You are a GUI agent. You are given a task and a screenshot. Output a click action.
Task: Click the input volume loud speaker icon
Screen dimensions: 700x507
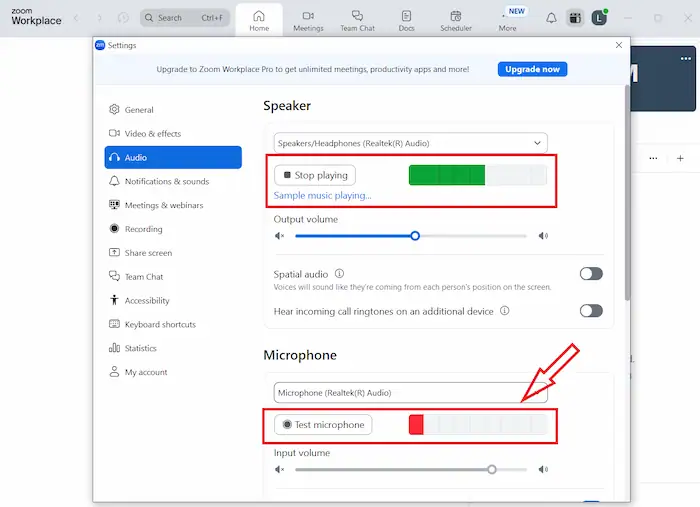[x=543, y=469]
